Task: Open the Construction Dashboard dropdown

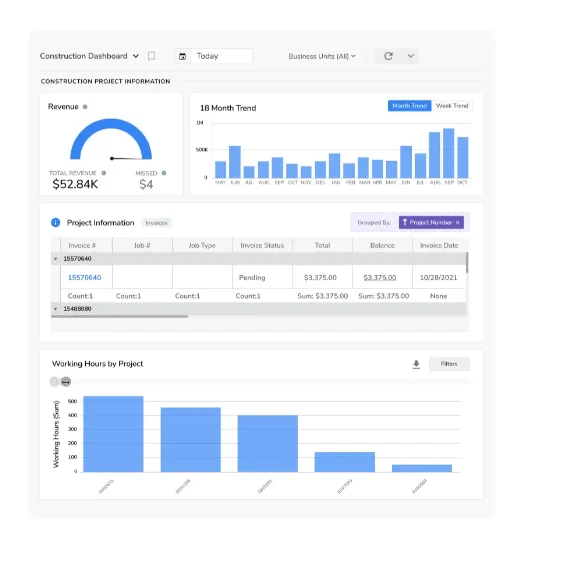Action: click(136, 56)
